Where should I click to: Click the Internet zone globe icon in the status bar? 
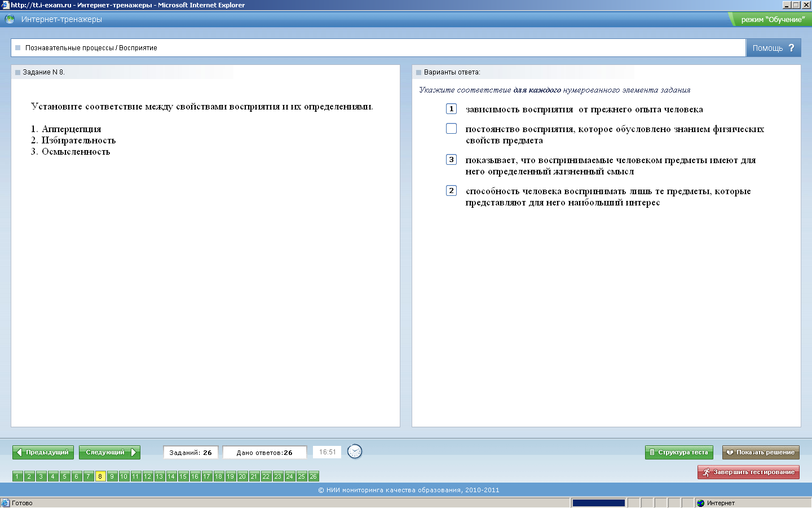701,503
